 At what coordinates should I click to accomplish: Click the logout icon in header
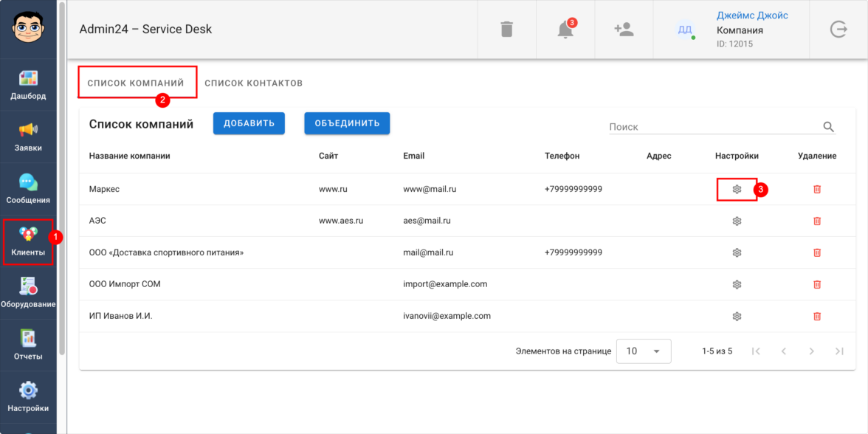838,30
